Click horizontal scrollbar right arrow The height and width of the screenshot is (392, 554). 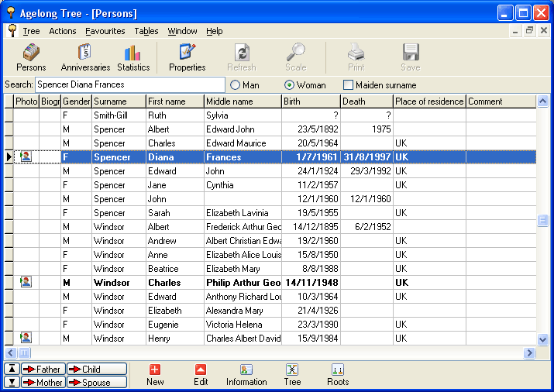529,352
